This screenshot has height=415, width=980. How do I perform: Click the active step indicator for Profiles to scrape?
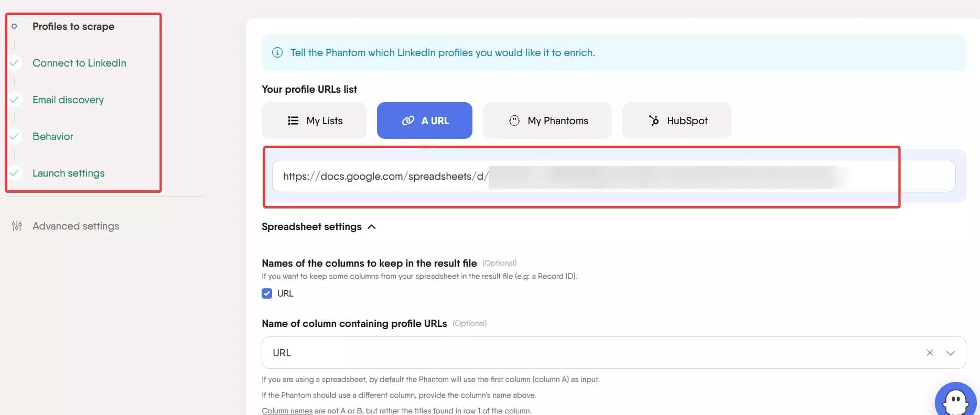[15, 26]
